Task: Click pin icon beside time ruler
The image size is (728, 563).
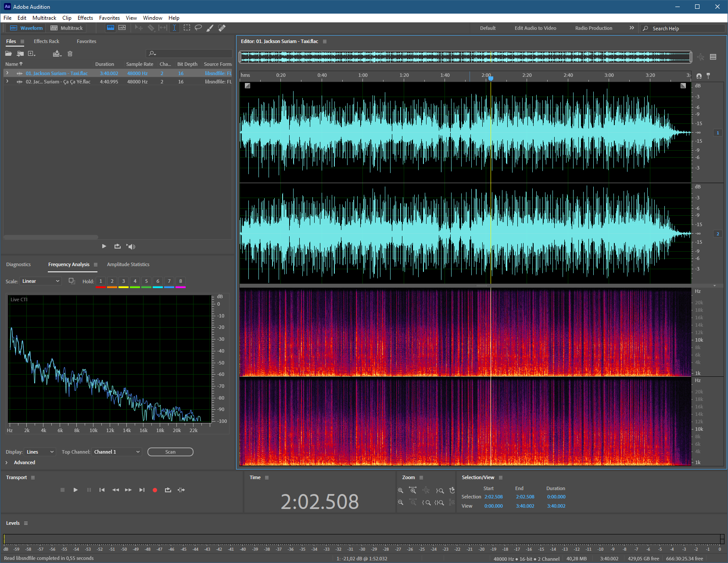Action: point(708,76)
